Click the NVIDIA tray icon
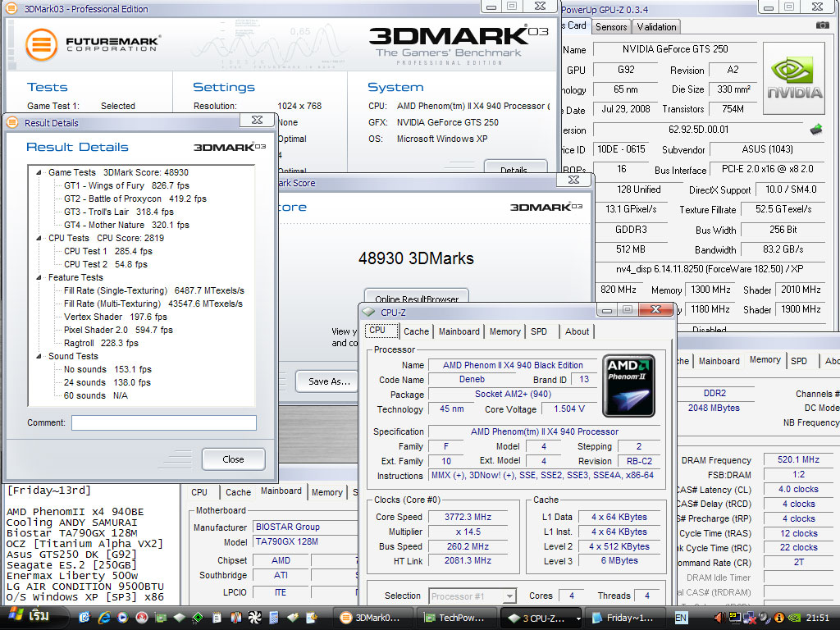Screen dimensions: 840x630 click(794, 618)
